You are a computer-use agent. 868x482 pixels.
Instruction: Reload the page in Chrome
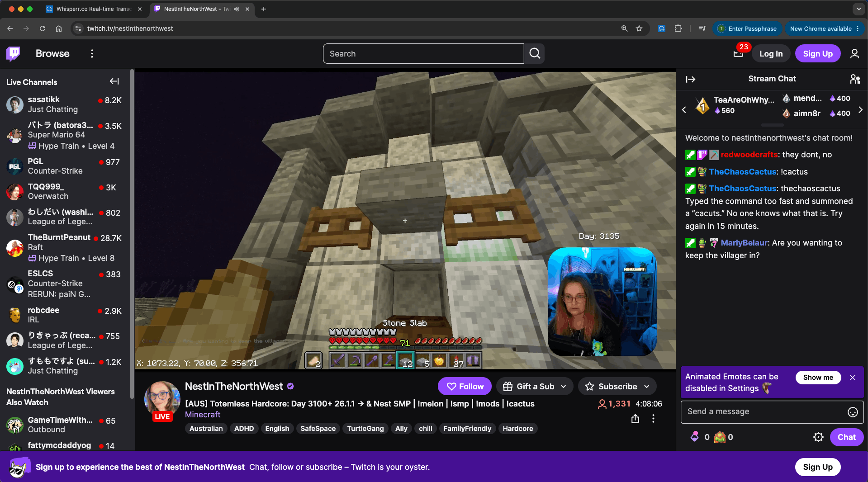(x=43, y=28)
